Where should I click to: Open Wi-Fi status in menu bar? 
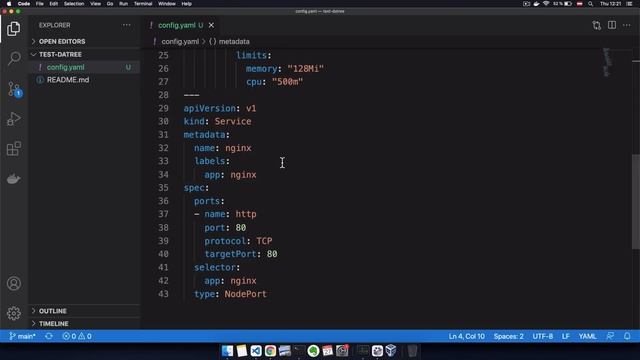pyautogui.click(x=546, y=4)
